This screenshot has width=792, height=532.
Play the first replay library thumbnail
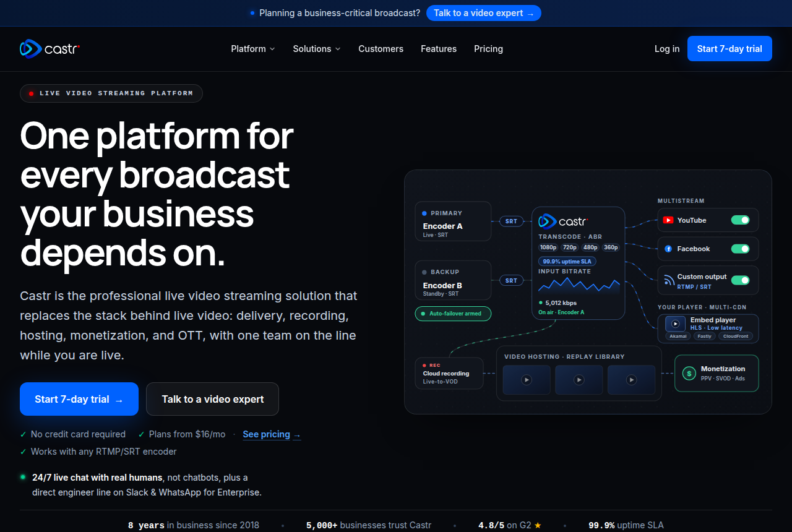[x=527, y=380]
